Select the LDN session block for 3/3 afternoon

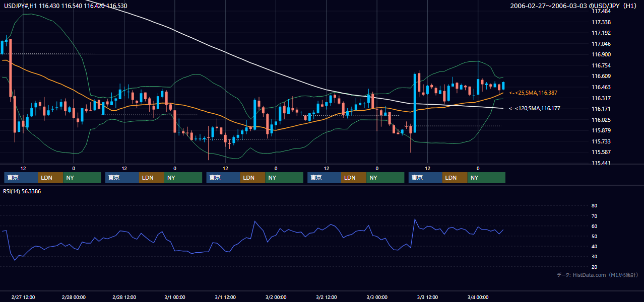455,178
